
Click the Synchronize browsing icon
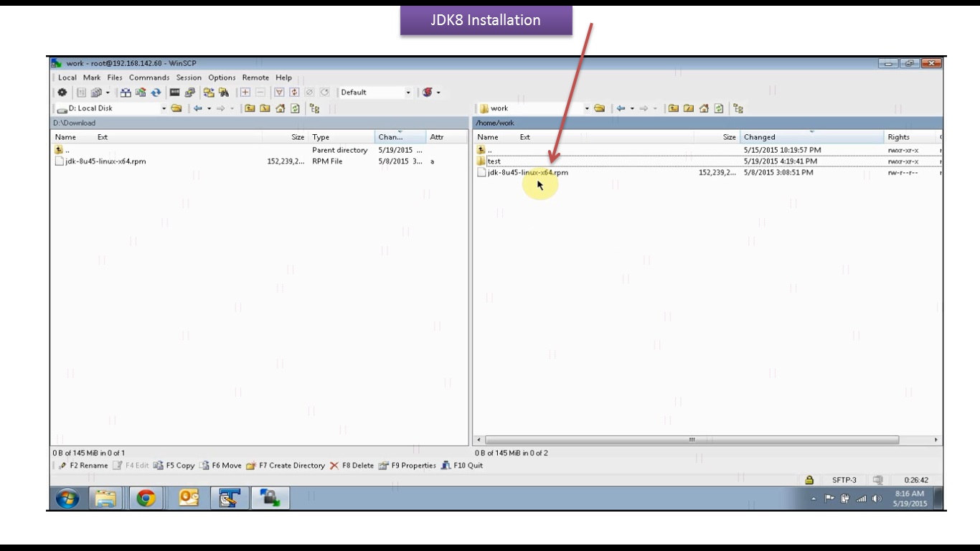[x=209, y=93]
